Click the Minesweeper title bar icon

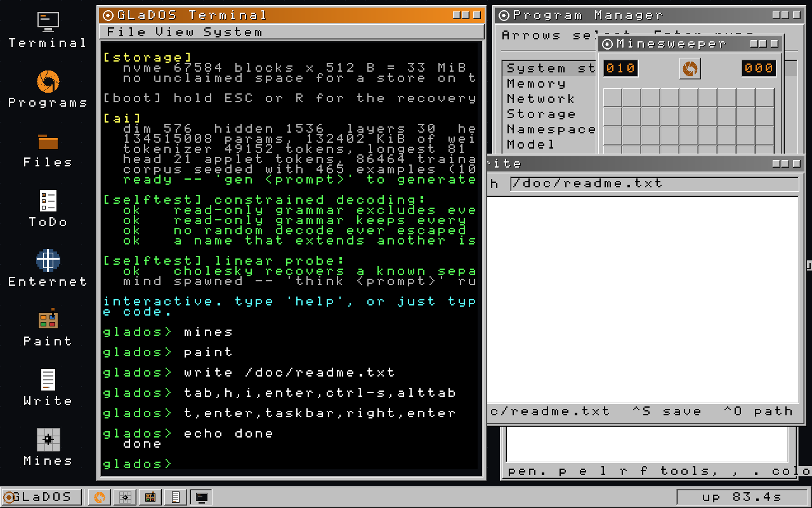(x=608, y=43)
